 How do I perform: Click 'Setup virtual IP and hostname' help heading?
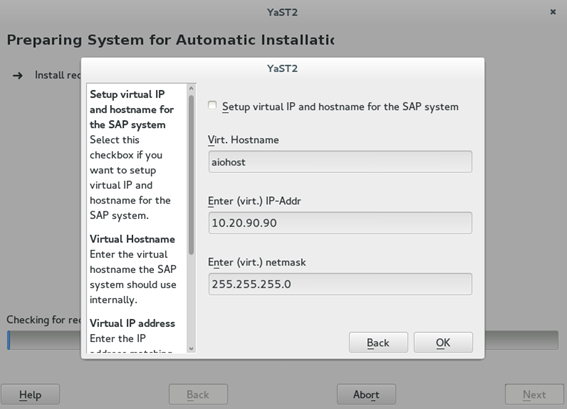point(132,109)
